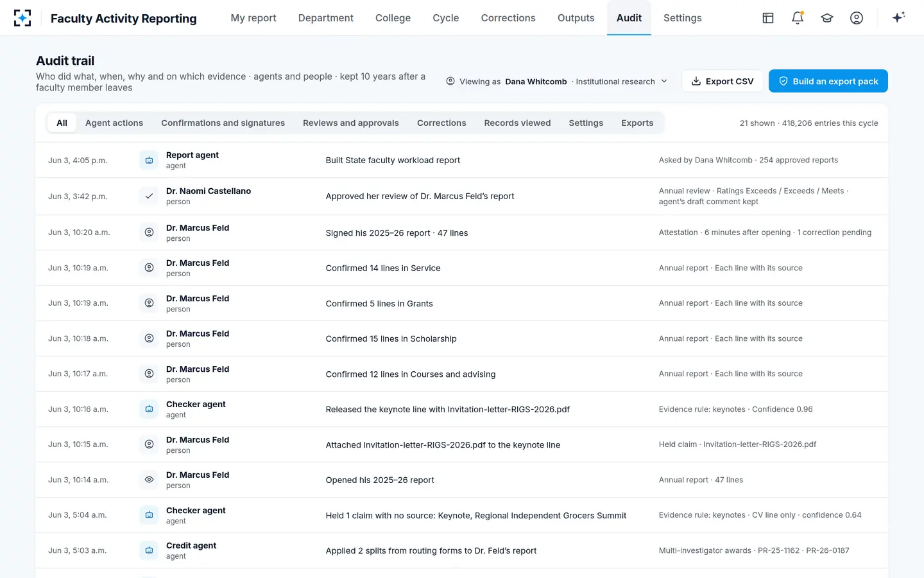Select the All filter tab
The image size is (924, 578).
pos(62,123)
